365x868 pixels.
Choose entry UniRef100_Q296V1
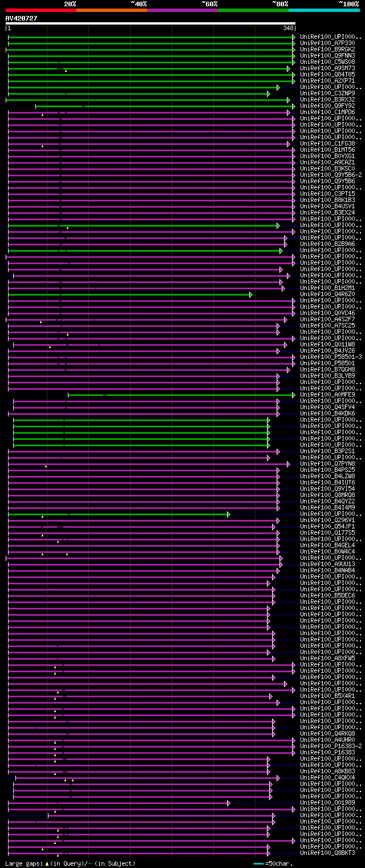(x=327, y=520)
